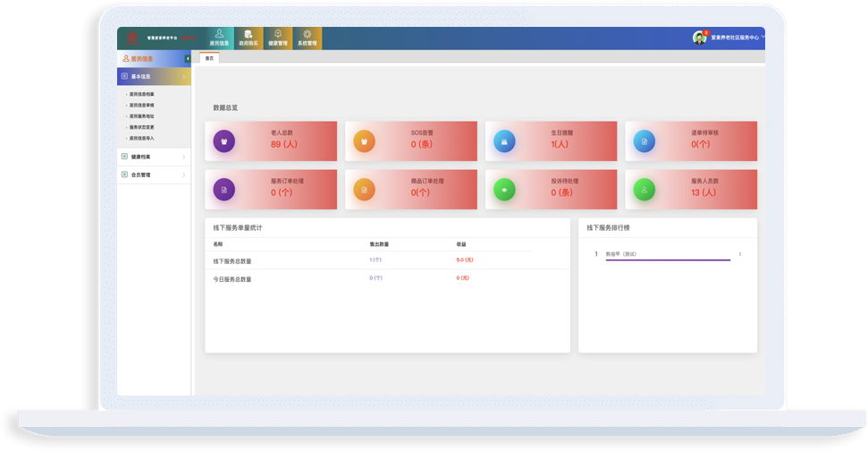Click the purple 老人总数 card icon

224,141
